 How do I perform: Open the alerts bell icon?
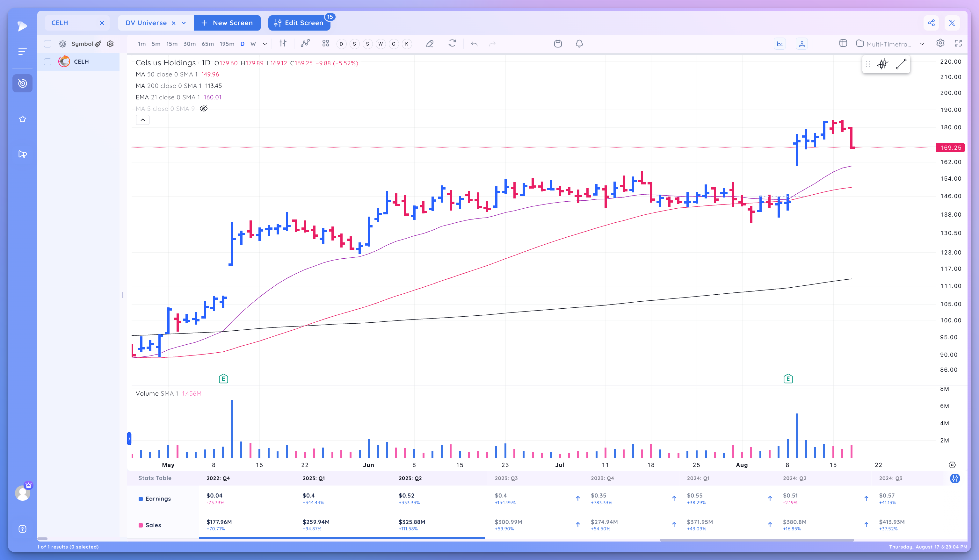pyautogui.click(x=579, y=43)
